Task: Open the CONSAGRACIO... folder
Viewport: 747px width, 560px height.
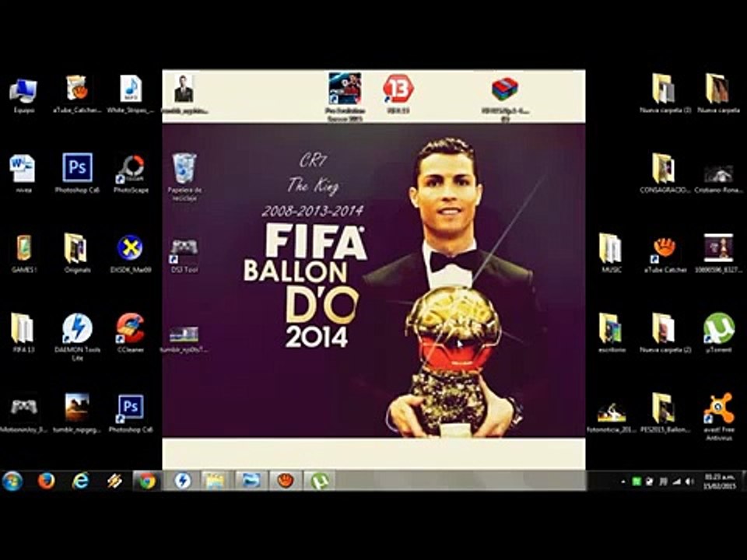Action: click(x=664, y=168)
